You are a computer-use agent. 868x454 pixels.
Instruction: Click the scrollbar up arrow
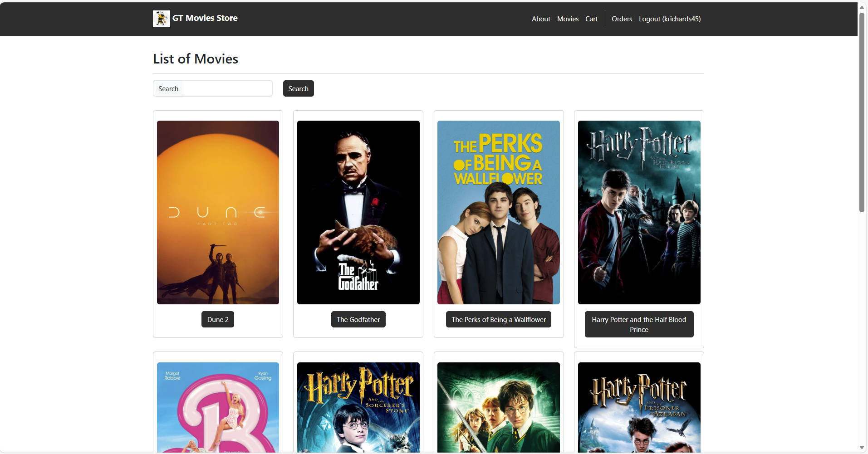[862, 7]
